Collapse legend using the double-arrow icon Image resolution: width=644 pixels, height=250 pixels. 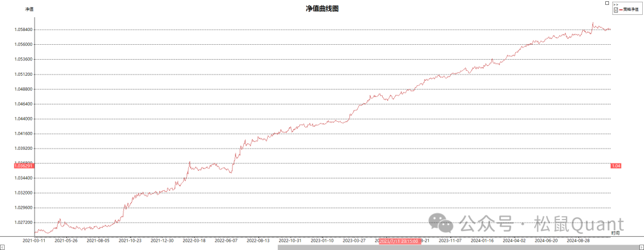pos(615,4)
